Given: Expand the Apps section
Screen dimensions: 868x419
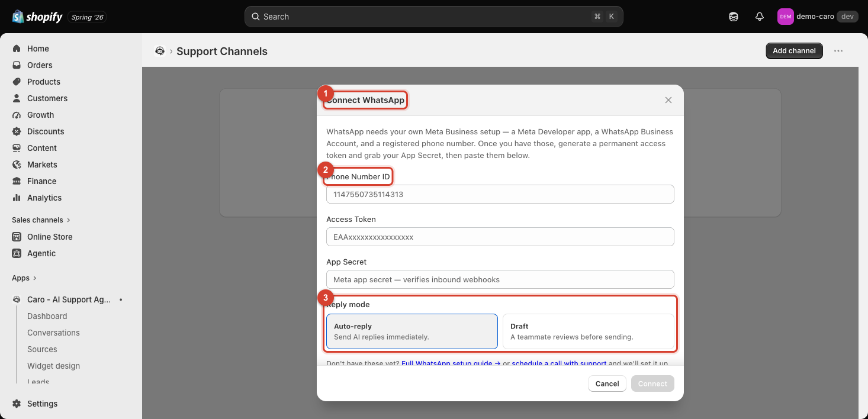Looking at the screenshot, I should (x=24, y=278).
